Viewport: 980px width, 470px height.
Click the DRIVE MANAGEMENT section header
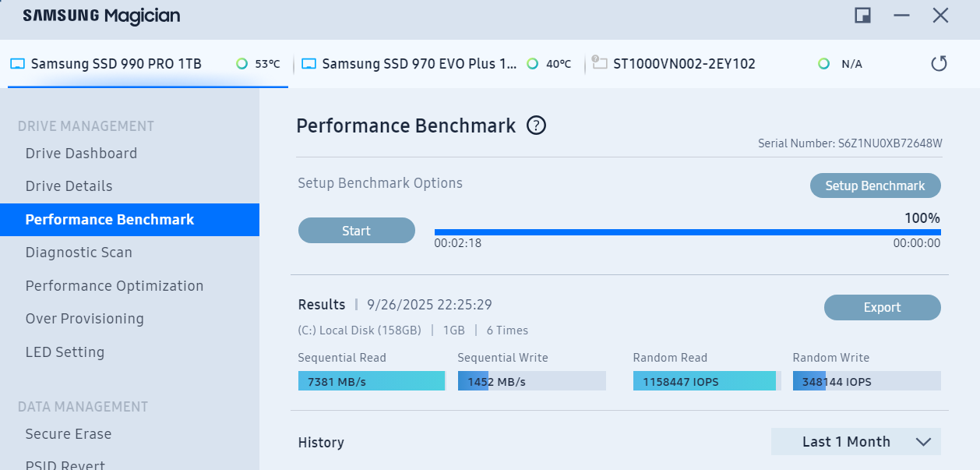(86, 126)
